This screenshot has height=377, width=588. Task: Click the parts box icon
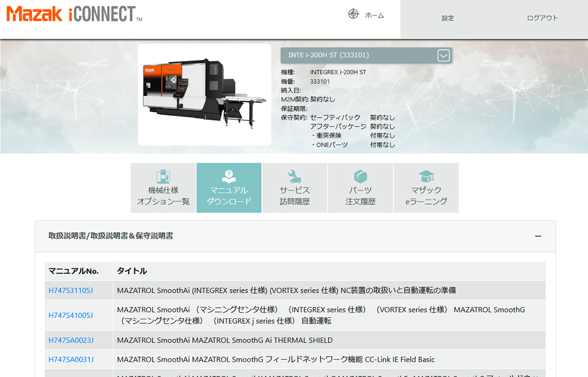point(361,176)
